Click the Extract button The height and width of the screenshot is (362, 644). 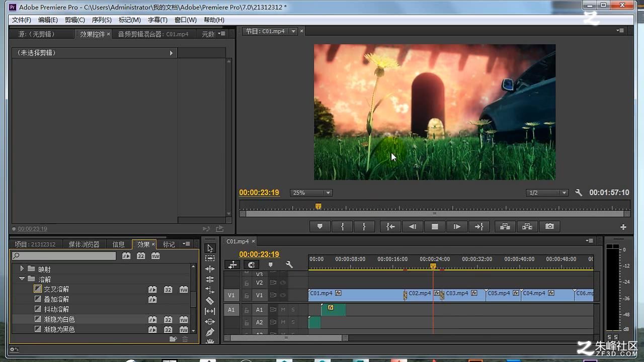point(527,227)
